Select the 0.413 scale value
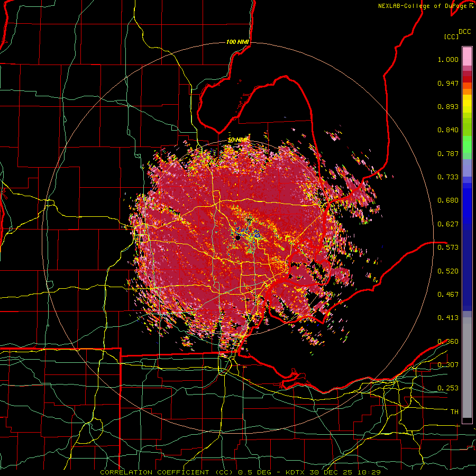This screenshot has height=476, width=476. pos(448,317)
